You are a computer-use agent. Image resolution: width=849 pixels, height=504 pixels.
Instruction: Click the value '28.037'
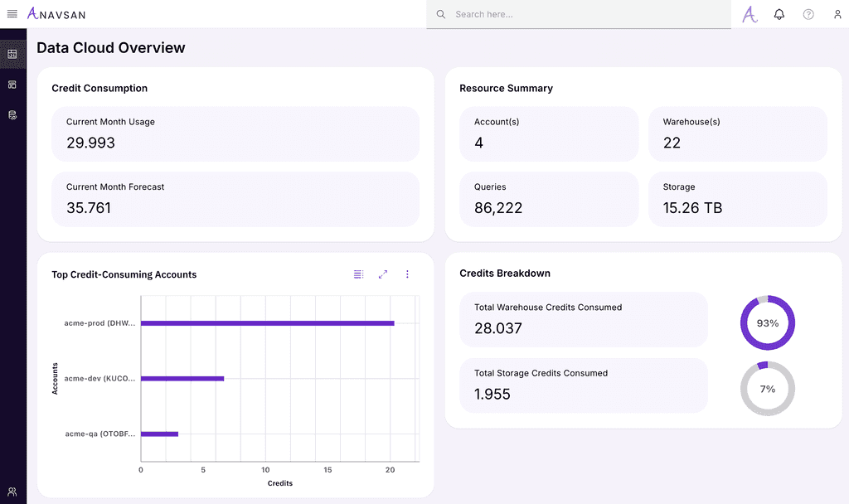(x=498, y=328)
